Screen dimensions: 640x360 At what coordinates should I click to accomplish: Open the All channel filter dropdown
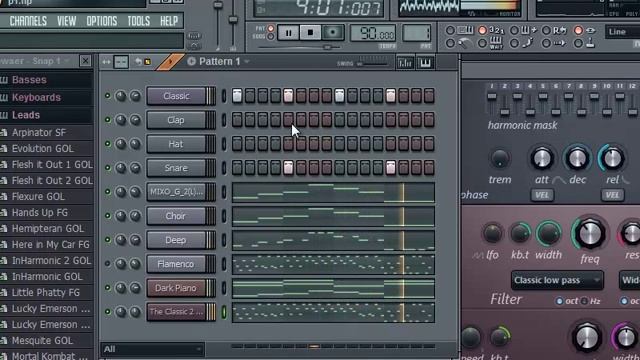click(152, 349)
